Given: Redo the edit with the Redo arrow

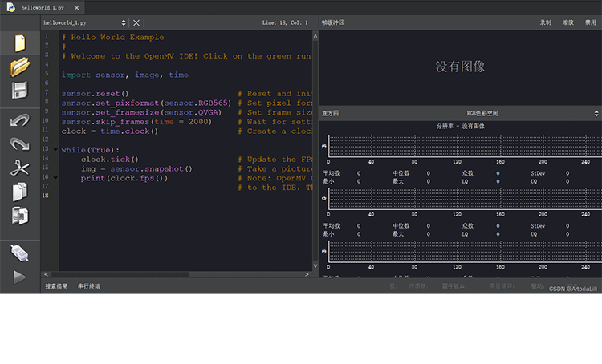Looking at the screenshot, I should [x=20, y=144].
